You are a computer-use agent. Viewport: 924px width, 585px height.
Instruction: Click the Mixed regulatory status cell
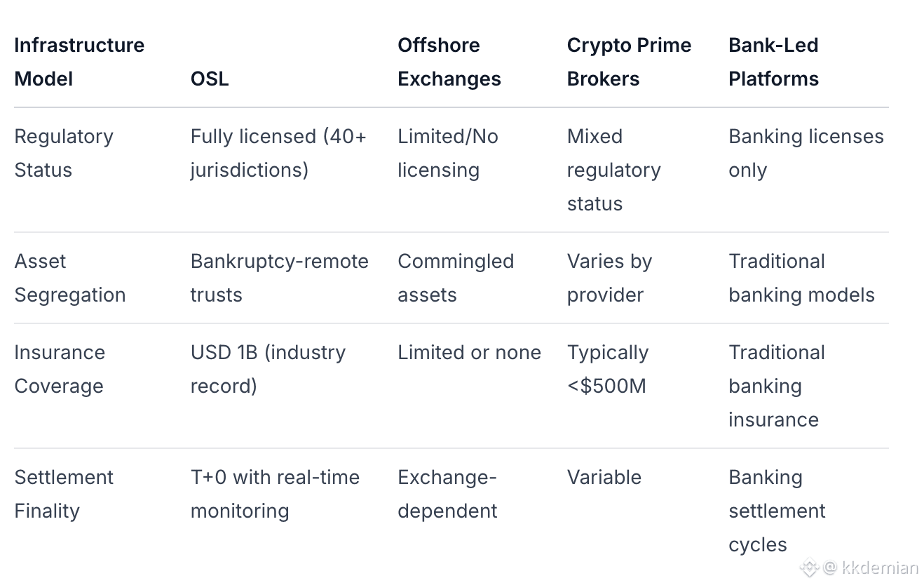(x=613, y=170)
